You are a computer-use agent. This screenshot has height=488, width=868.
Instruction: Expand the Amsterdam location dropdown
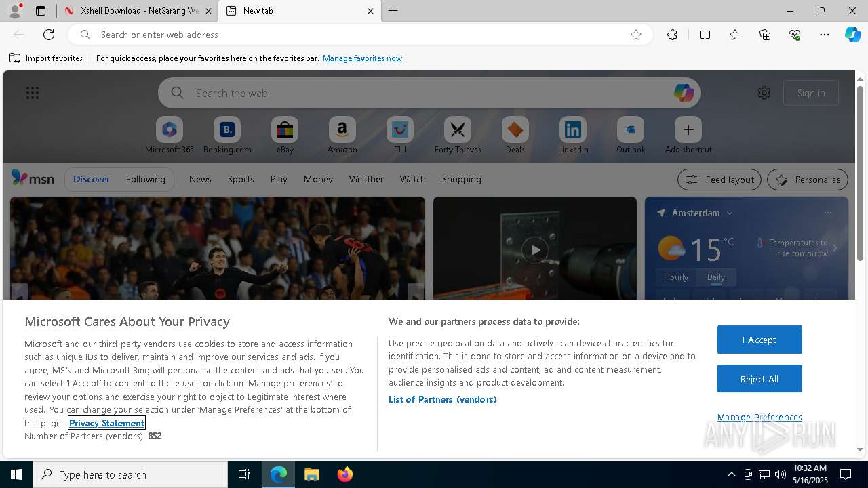pos(730,213)
